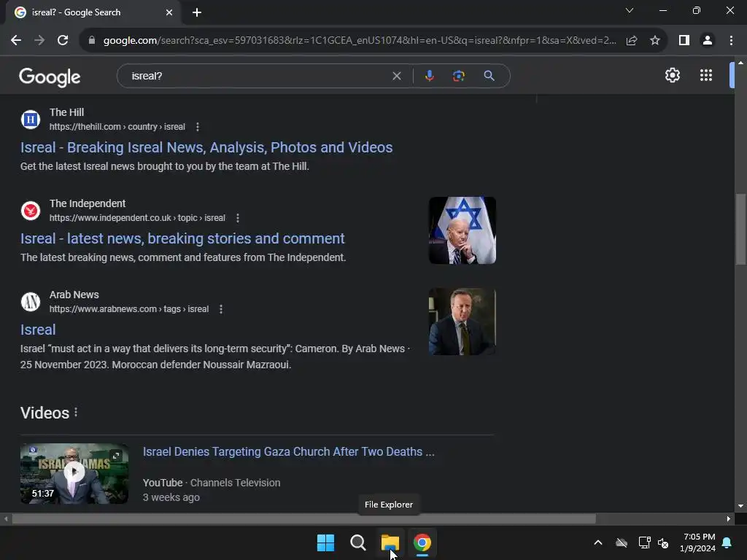Image resolution: width=747 pixels, height=560 pixels.
Task: Open taskbar clock 7:05 PM
Action: pyautogui.click(x=698, y=542)
